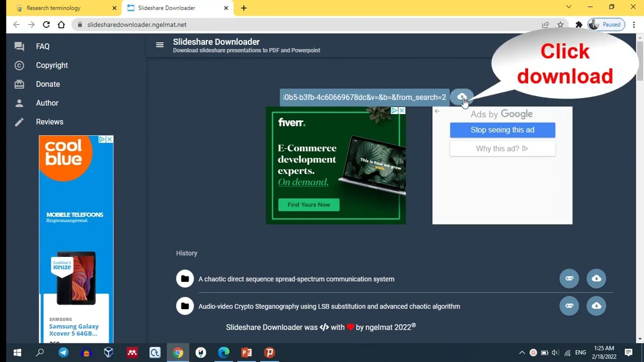Go to the browser home page

(x=61, y=25)
